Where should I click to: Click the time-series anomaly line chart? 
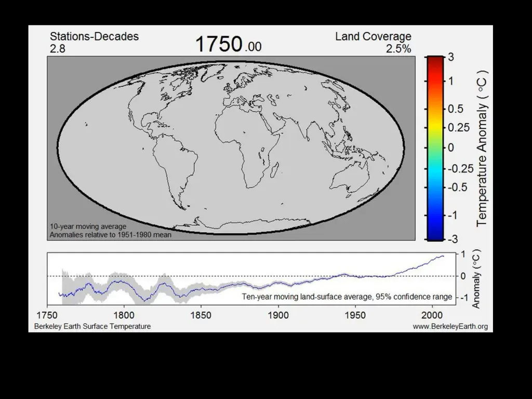click(x=251, y=278)
